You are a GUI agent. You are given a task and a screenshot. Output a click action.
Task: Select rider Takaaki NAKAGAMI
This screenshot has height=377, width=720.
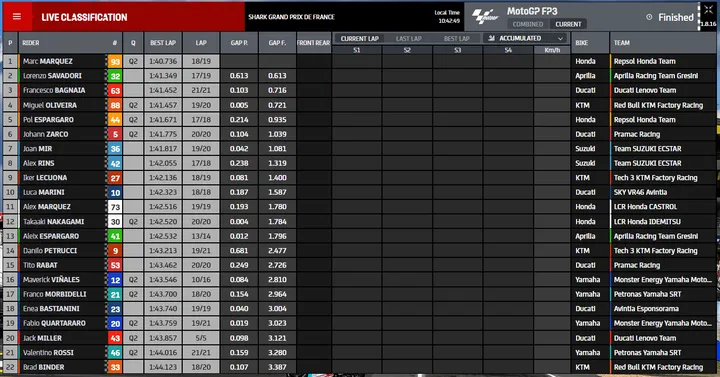(x=54, y=221)
